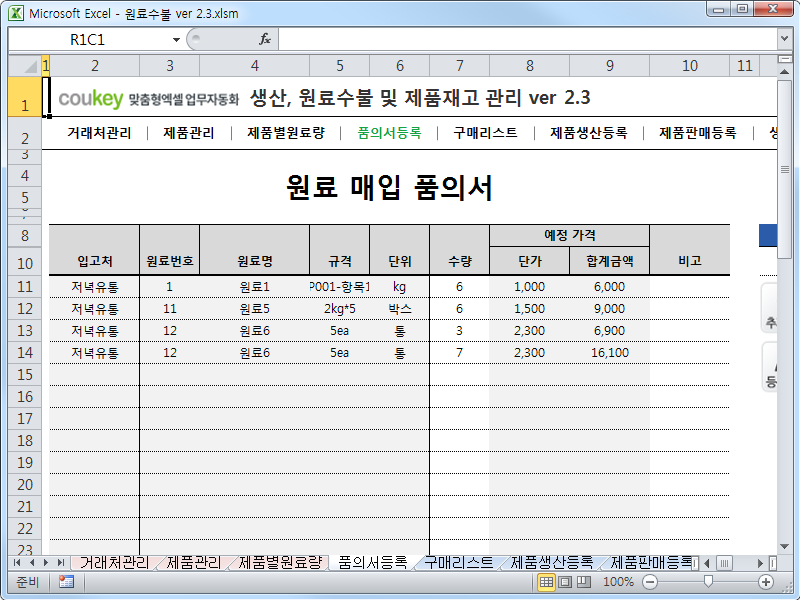Select cell with specification 2kg*5
Viewport: 800px width, 600px height.
[x=339, y=309]
